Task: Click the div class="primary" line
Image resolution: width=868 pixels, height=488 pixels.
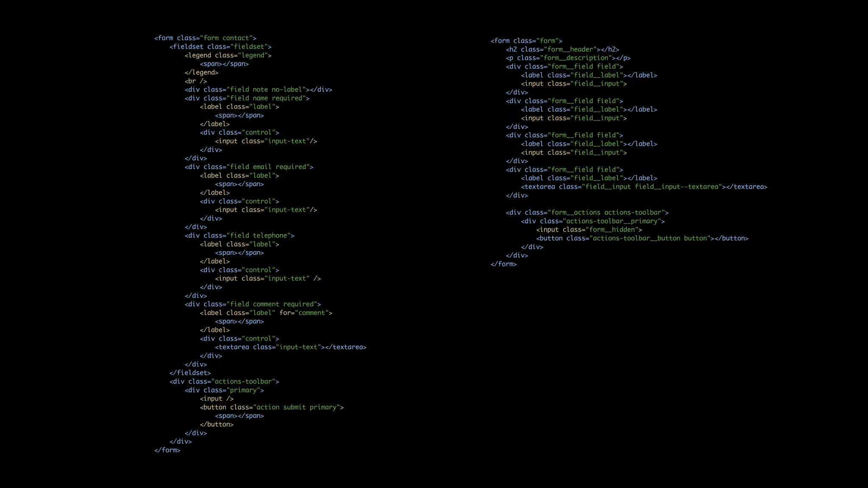Action: 224,390
